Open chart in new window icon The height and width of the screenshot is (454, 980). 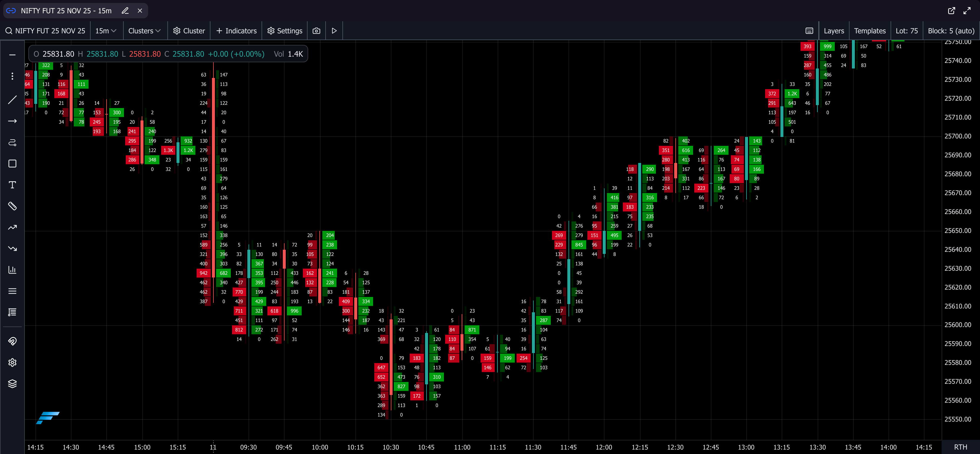pos(951,11)
